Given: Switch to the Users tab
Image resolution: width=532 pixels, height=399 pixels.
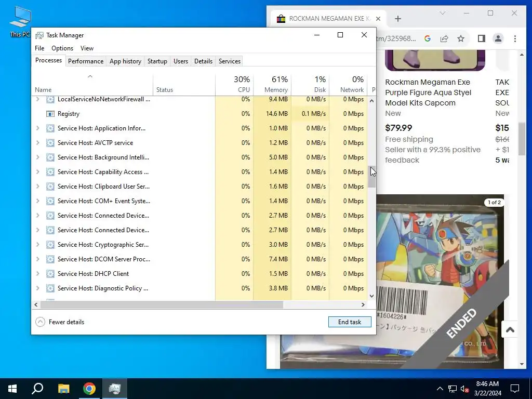Looking at the screenshot, I should coord(180,61).
